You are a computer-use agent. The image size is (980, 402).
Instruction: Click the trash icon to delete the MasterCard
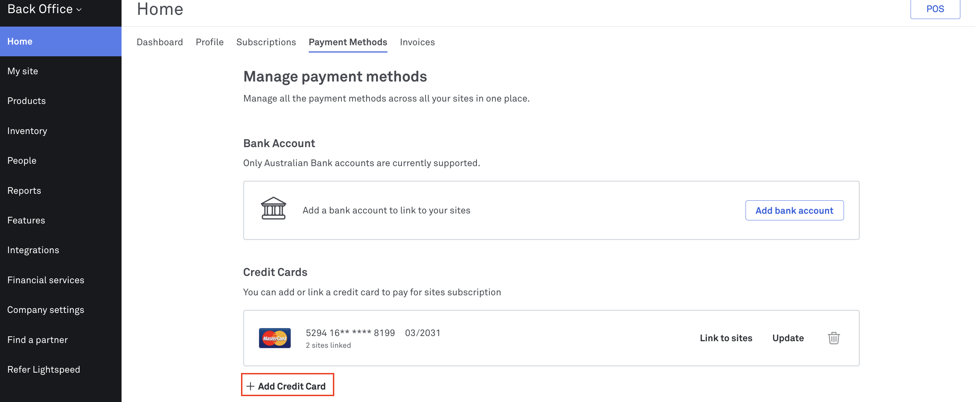pos(834,338)
